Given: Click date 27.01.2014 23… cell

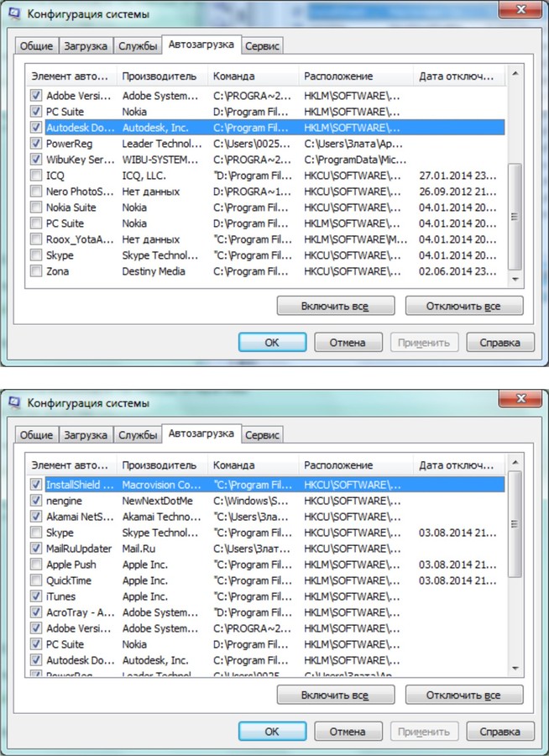Looking at the screenshot, I should coord(457,176).
